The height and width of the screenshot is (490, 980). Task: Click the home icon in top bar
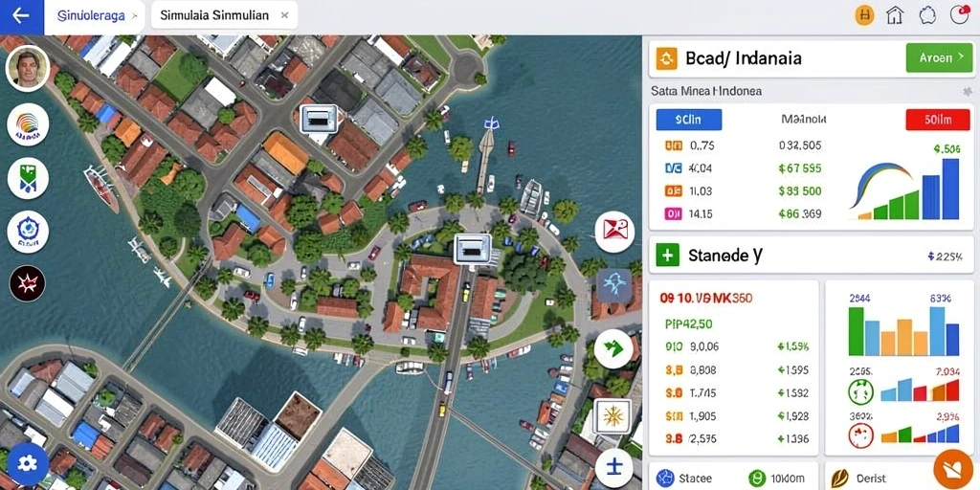895,15
